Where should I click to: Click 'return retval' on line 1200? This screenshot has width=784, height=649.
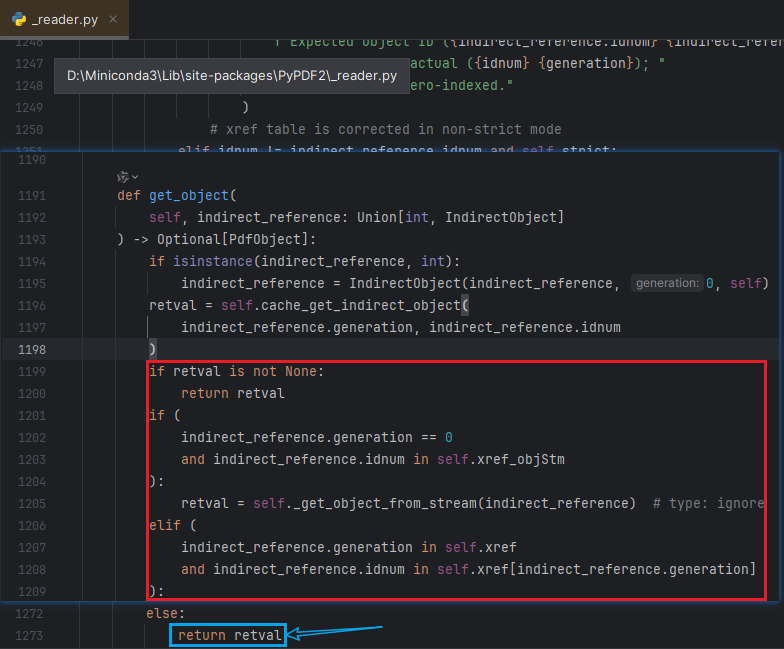232,394
